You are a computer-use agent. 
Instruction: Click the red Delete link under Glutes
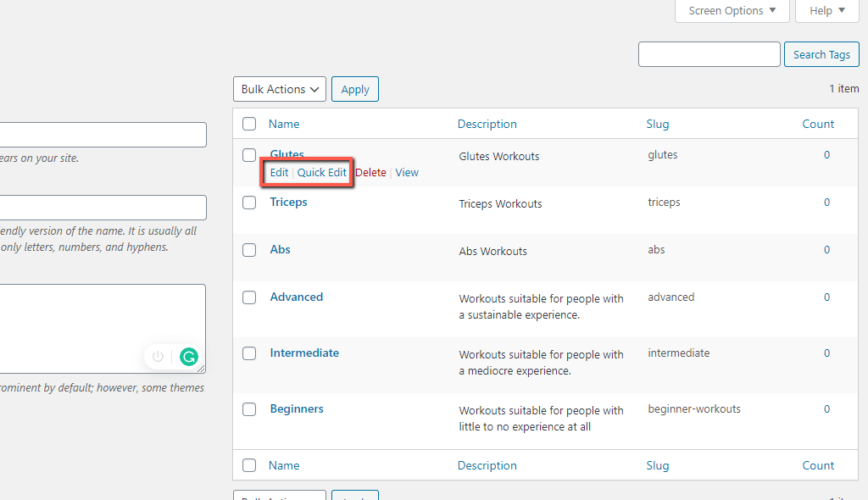[370, 172]
